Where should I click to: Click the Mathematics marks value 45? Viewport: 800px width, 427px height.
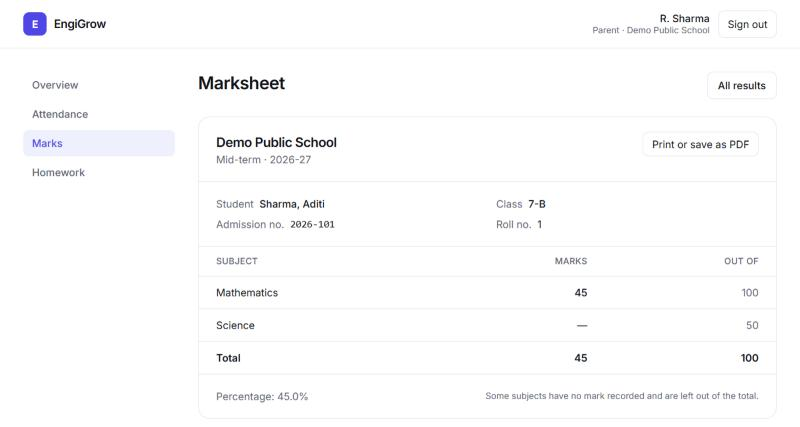(581, 293)
